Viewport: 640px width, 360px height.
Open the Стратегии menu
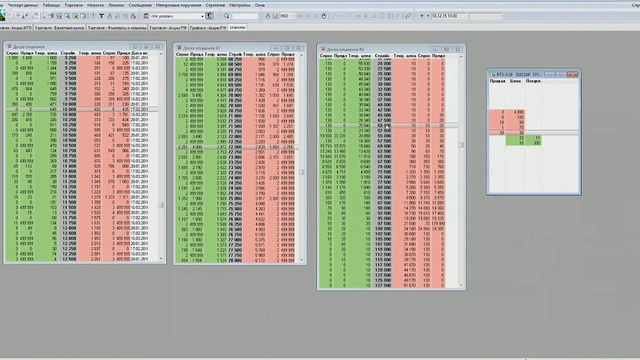click(x=215, y=5)
